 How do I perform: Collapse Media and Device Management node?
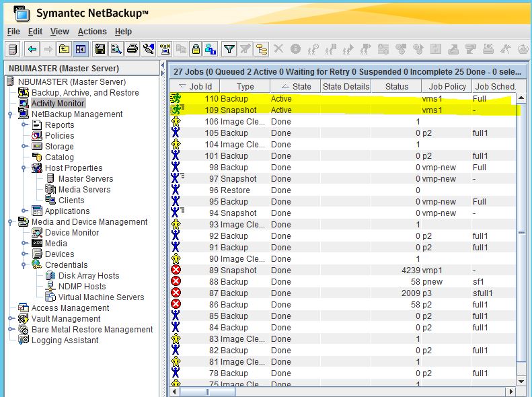[11, 222]
